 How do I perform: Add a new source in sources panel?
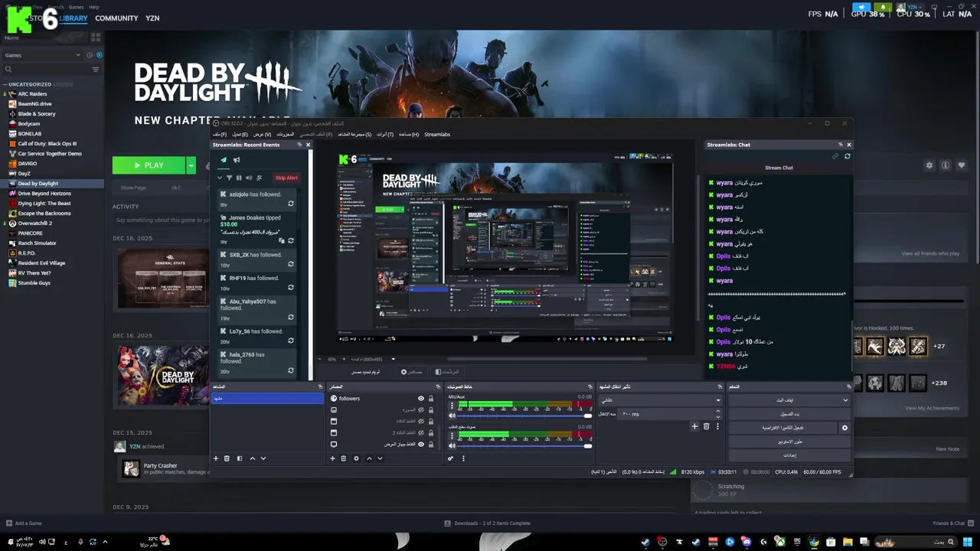coord(332,458)
